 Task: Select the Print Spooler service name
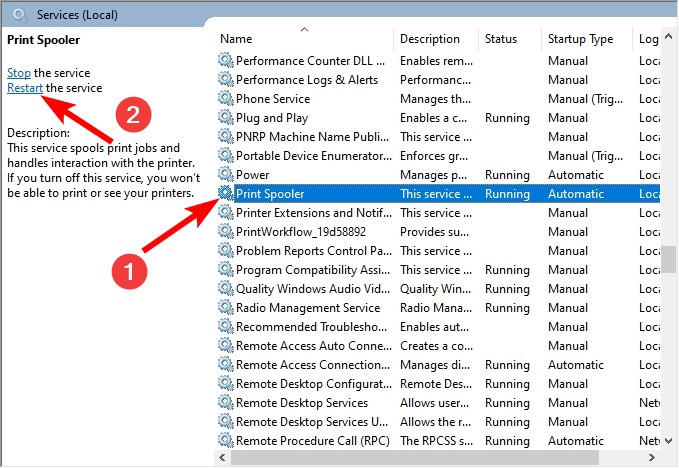point(270,194)
